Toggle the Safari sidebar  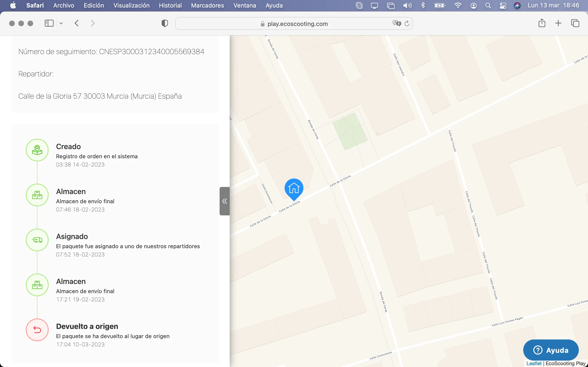49,23
